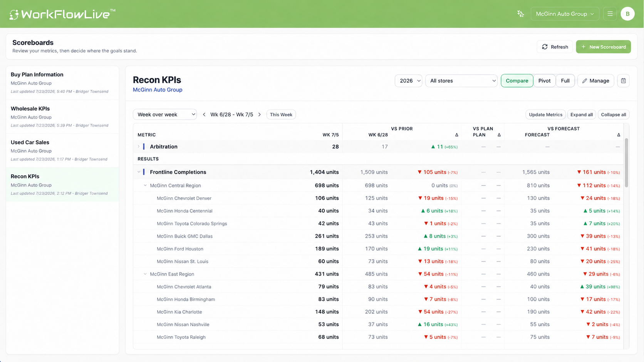Click McGinn Honda Centennial row
Viewport: 644px width, 362px height.
[x=378, y=211]
